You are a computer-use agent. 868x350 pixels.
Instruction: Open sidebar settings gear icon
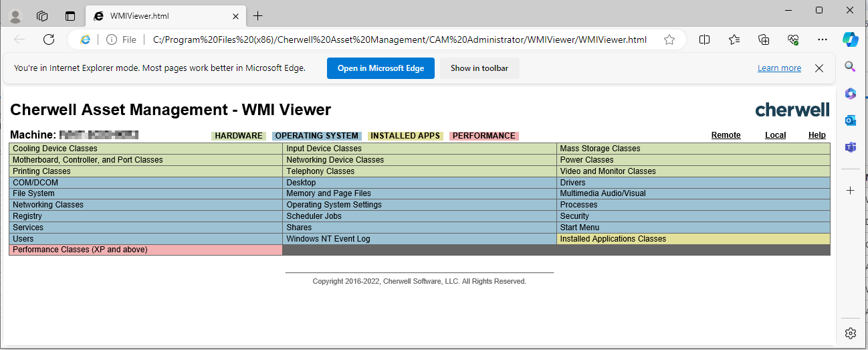[x=850, y=333]
